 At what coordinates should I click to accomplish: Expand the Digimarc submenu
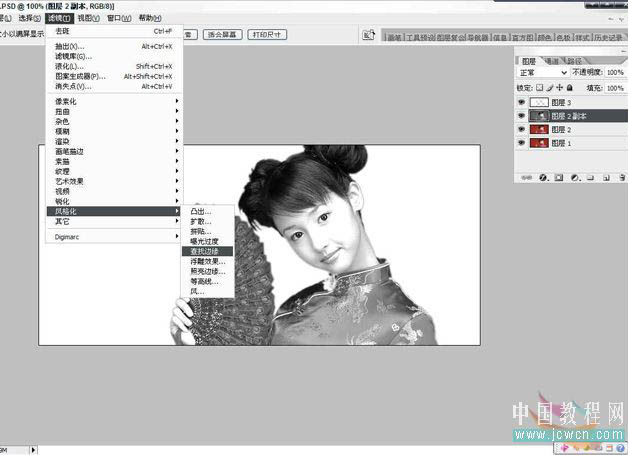(114, 237)
